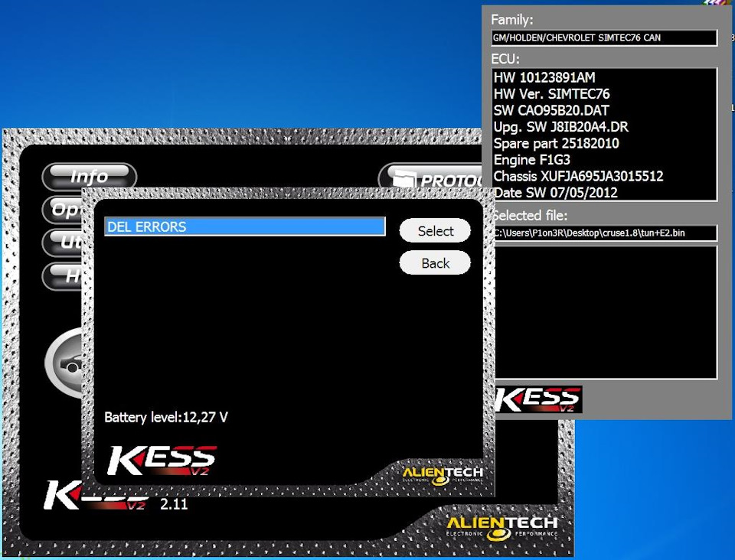Select the HW 10123891AM row

604,78
